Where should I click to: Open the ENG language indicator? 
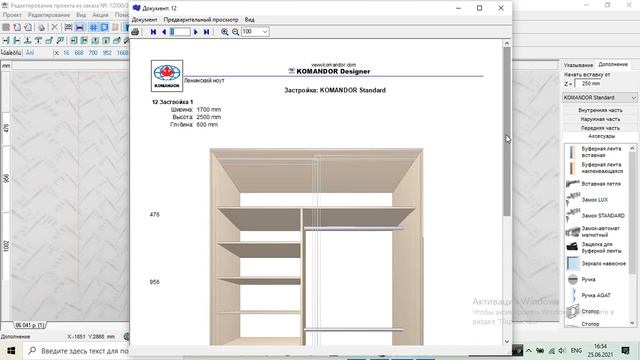576,351
